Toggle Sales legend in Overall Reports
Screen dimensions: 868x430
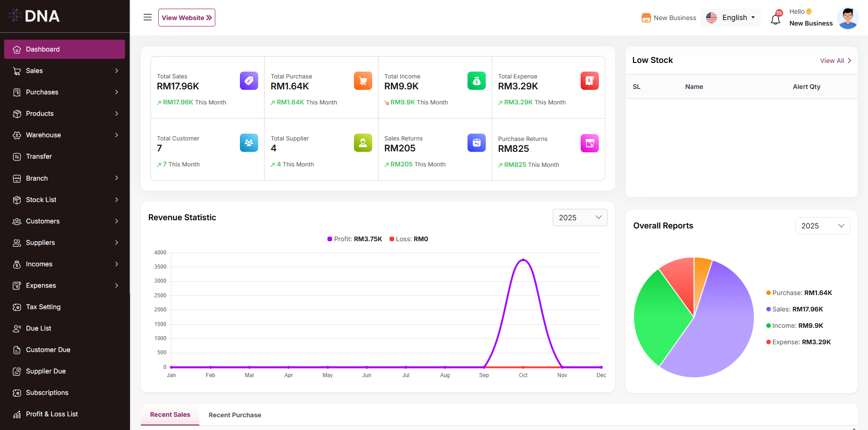tap(795, 309)
